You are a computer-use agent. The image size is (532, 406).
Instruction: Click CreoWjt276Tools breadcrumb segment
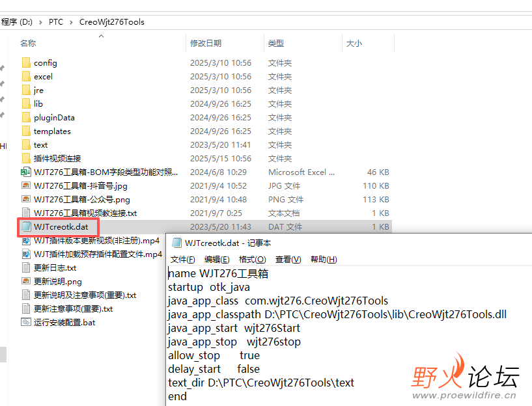pos(111,22)
